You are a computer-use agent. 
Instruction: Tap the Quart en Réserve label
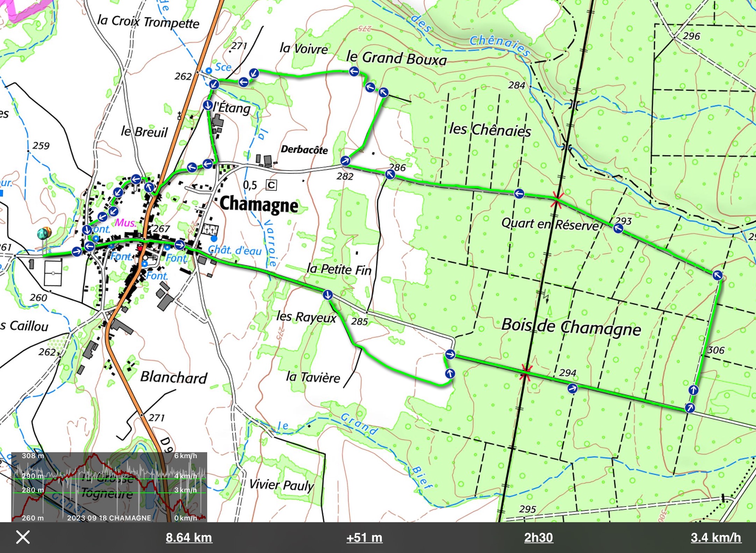(x=550, y=224)
